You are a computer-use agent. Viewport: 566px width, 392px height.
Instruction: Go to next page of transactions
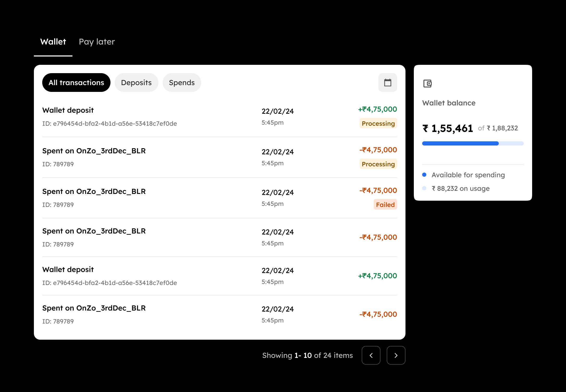point(396,355)
